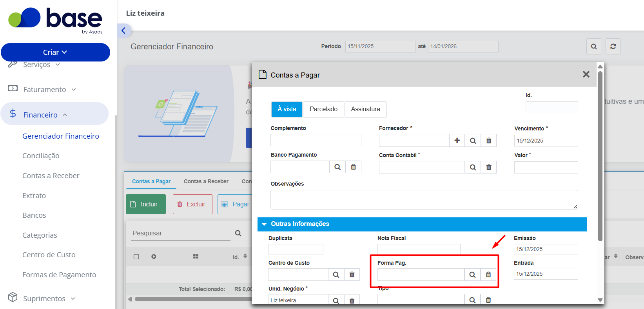Tick the select-all checkbox in table header

point(136,257)
